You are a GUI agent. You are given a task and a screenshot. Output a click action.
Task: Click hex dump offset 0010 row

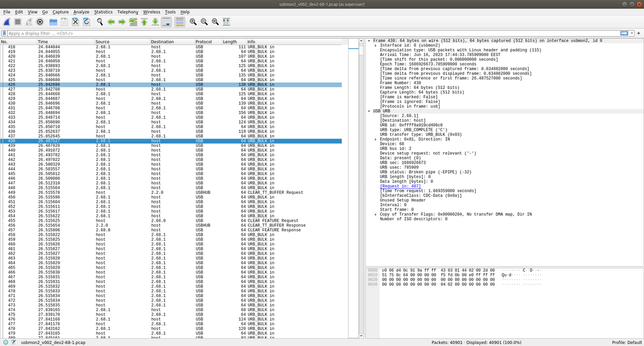click(454, 275)
